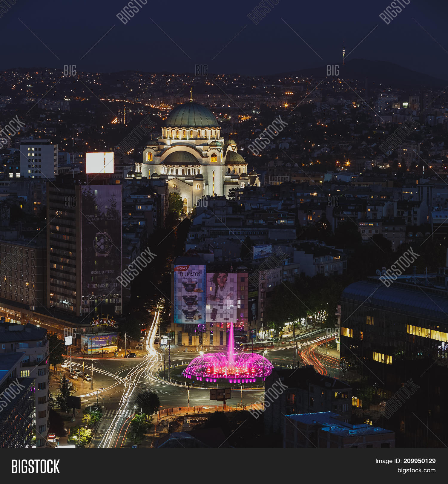
Task: Click the pink illuminated fountain
Action: [229, 366]
